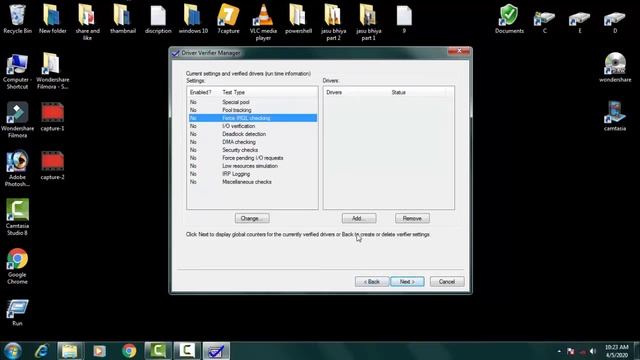Cancel the Driver Verifier Manager dialog
The image size is (640, 360).
pyautogui.click(x=447, y=282)
